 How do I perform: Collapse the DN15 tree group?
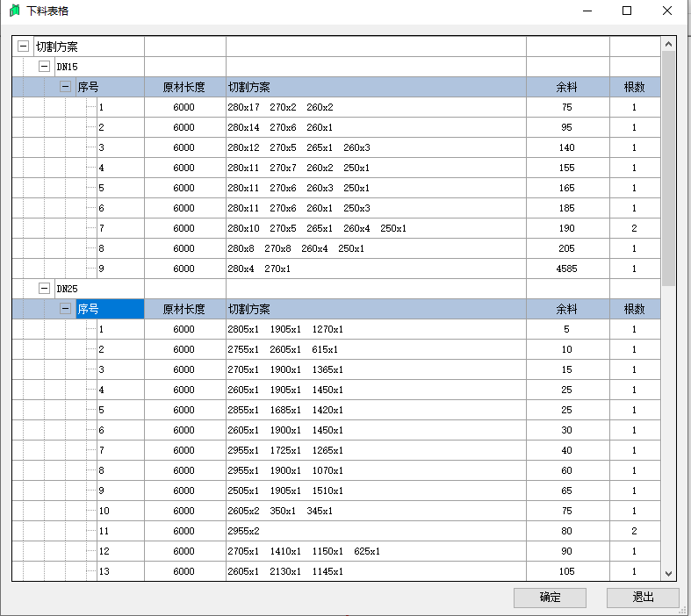44,67
